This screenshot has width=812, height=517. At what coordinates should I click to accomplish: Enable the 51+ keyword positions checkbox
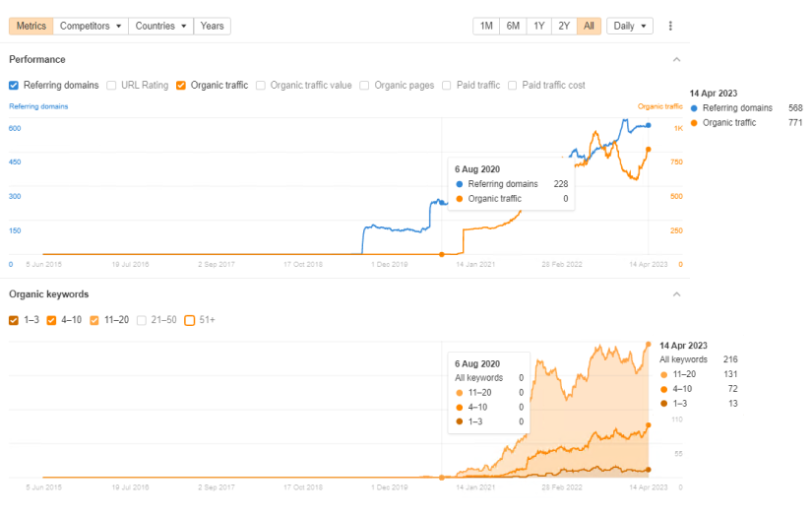pos(190,321)
